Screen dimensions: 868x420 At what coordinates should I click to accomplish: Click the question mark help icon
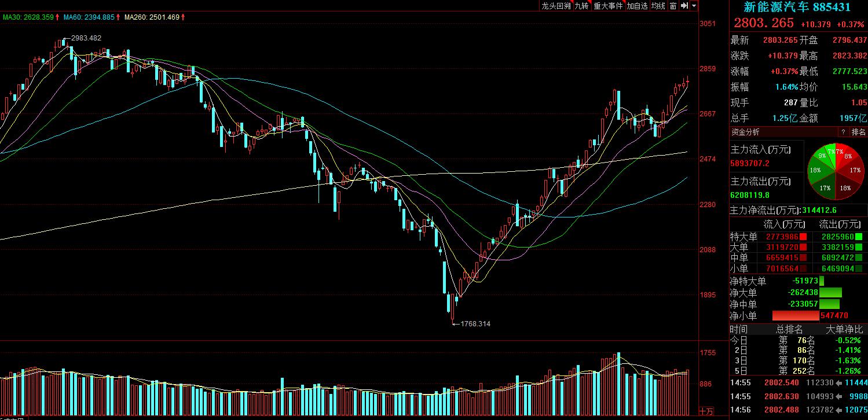pyautogui.click(x=843, y=132)
